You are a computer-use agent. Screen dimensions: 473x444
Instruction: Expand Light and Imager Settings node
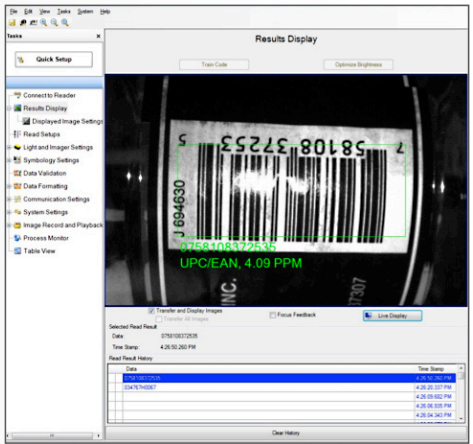(9, 147)
